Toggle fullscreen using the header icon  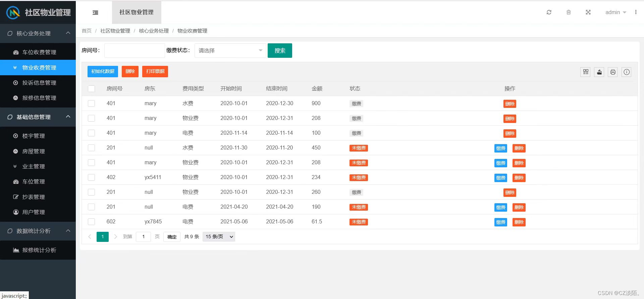click(588, 12)
